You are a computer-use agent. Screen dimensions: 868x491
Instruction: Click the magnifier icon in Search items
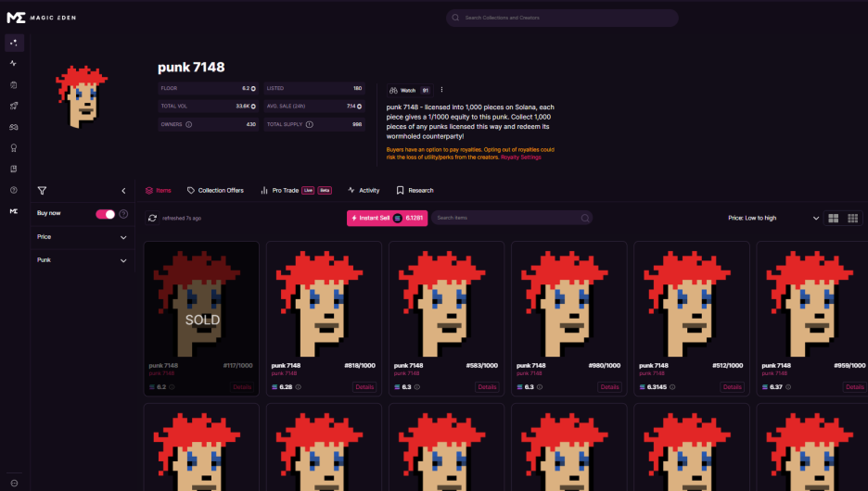click(584, 218)
